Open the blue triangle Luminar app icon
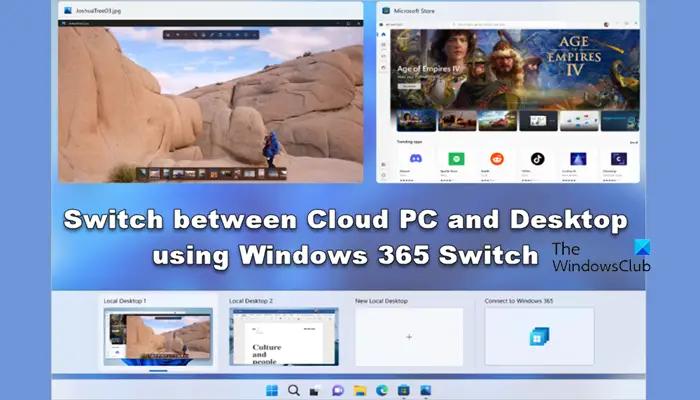 (x=578, y=158)
